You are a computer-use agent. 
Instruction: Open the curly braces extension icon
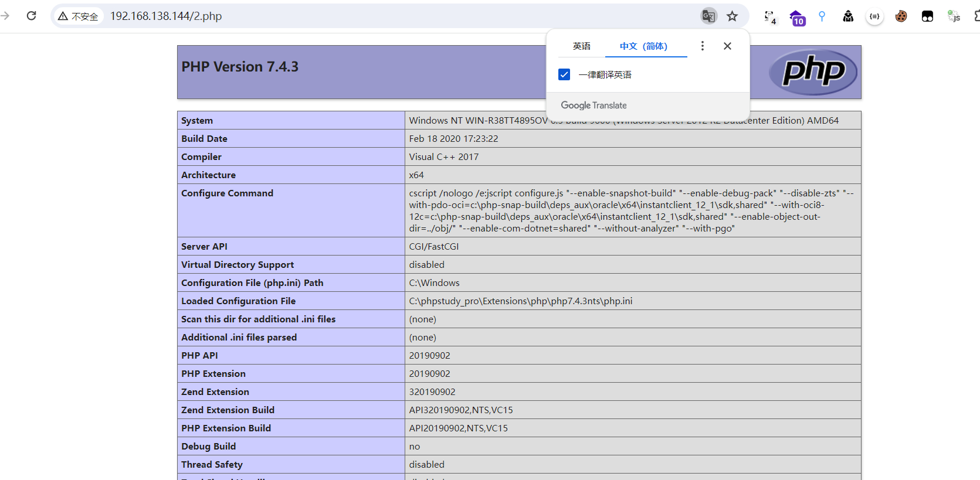pos(874,16)
